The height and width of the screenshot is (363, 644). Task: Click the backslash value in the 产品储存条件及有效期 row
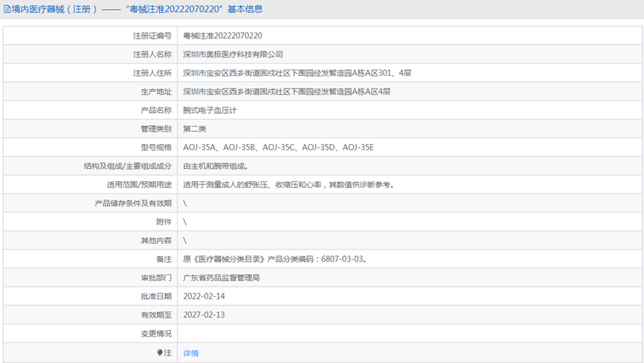185,203
